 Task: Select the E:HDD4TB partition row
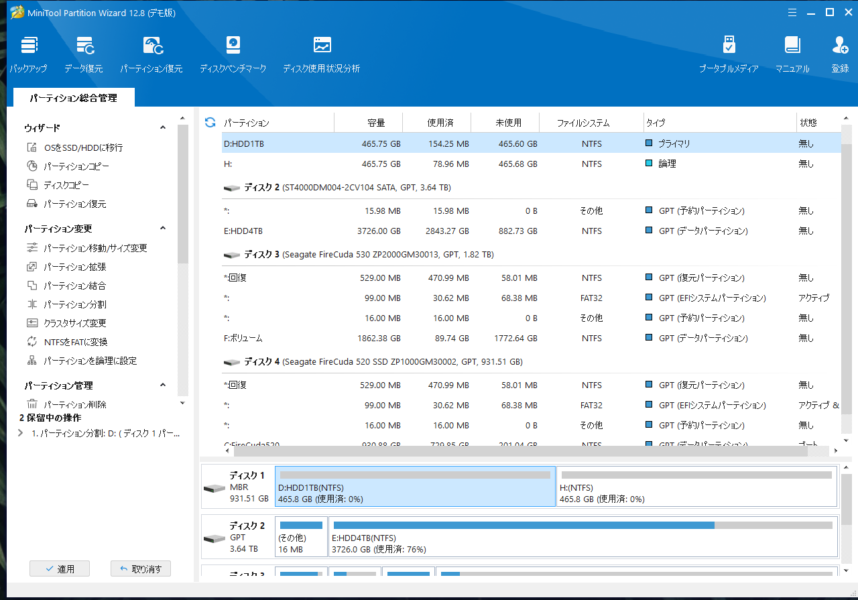tap(531, 231)
